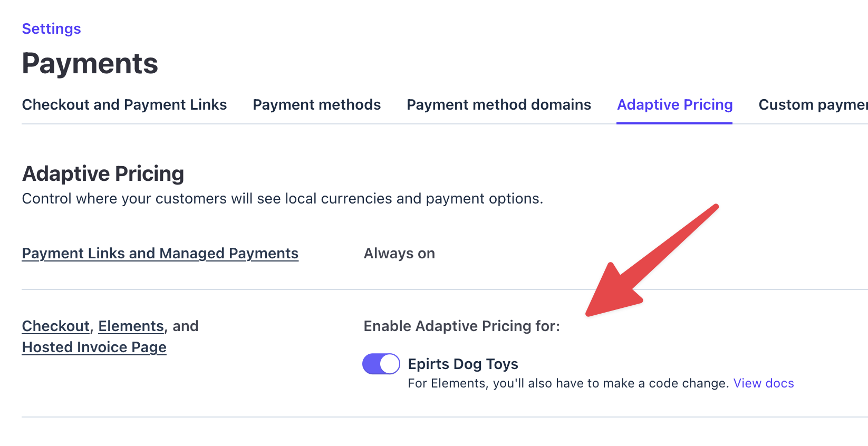Click the Adaptive Pricing section heading

(103, 173)
